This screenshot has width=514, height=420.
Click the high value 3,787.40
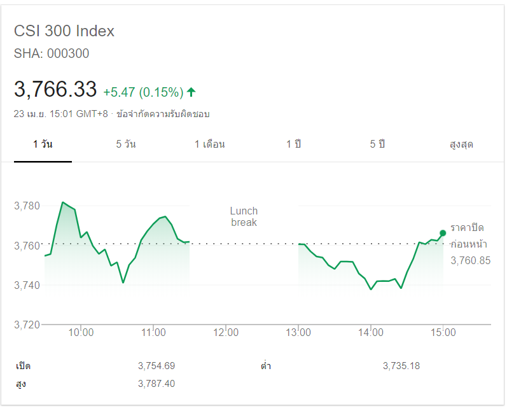pyautogui.click(x=156, y=384)
